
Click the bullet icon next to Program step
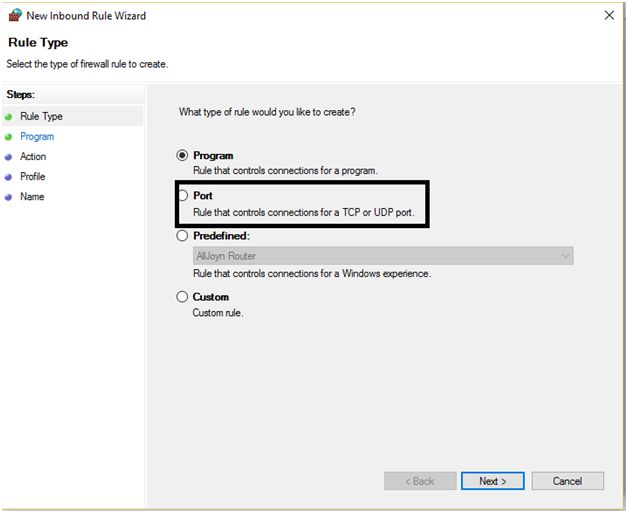point(9,137)
